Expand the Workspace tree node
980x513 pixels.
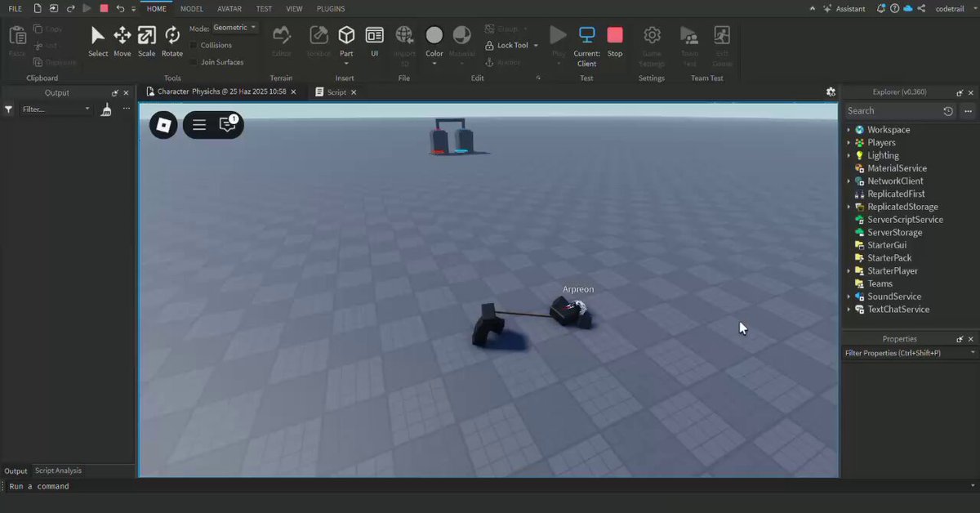pos(849,130)
